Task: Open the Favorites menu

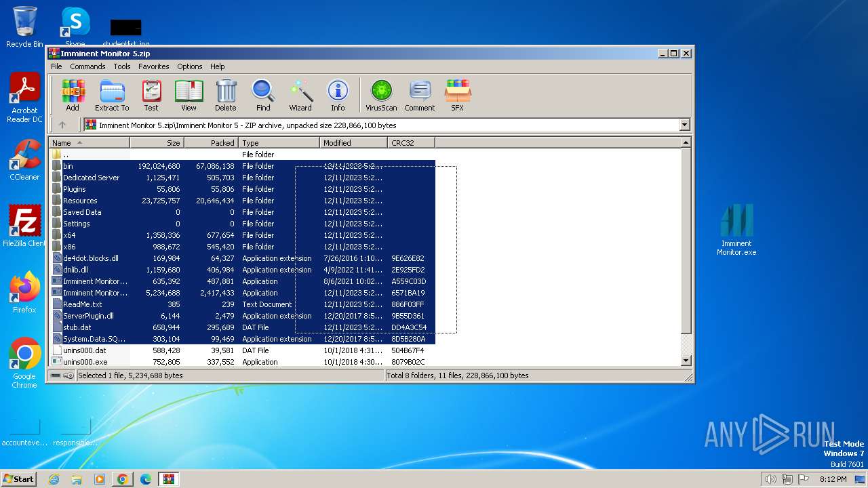Action: (154, 66)
